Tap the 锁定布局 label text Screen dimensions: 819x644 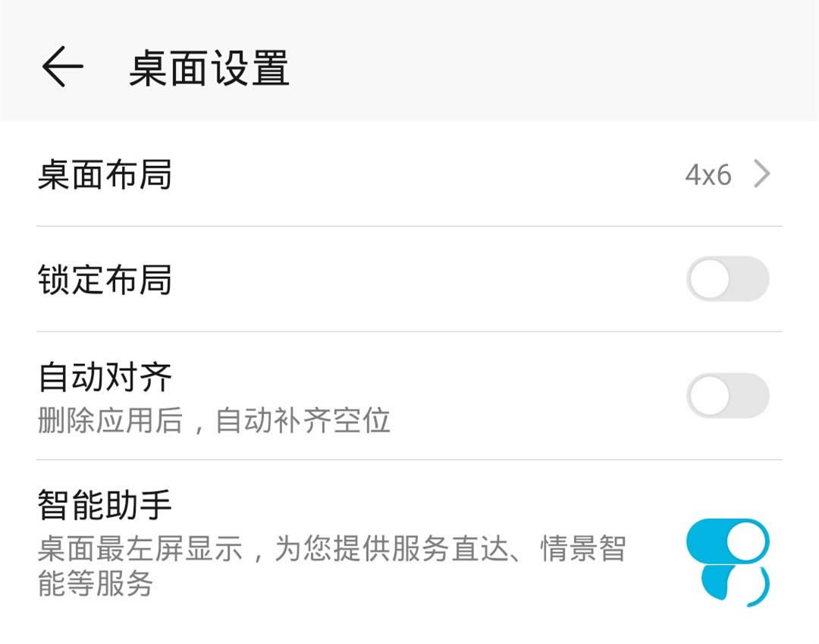(105, 279)
